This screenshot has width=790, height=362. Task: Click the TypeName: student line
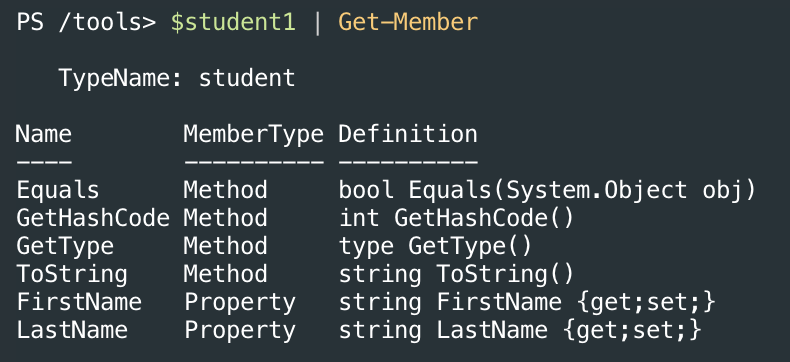click(x=177, y=78)
